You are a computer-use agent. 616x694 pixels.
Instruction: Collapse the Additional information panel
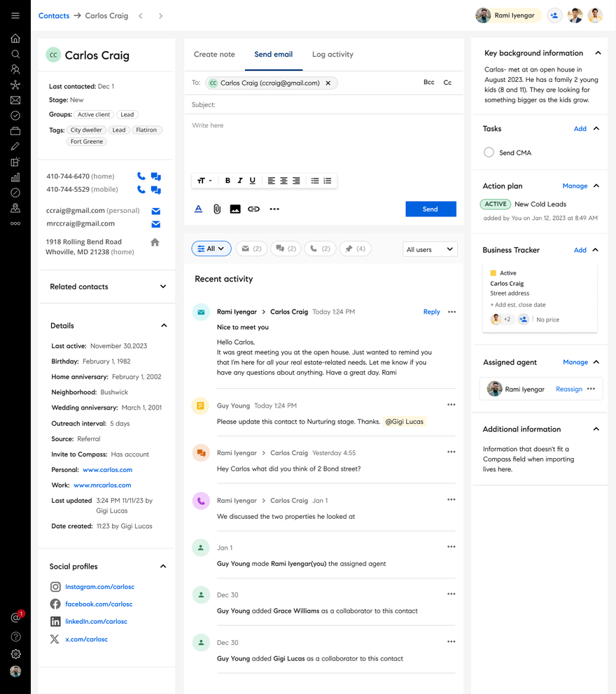tap(596, 429)
